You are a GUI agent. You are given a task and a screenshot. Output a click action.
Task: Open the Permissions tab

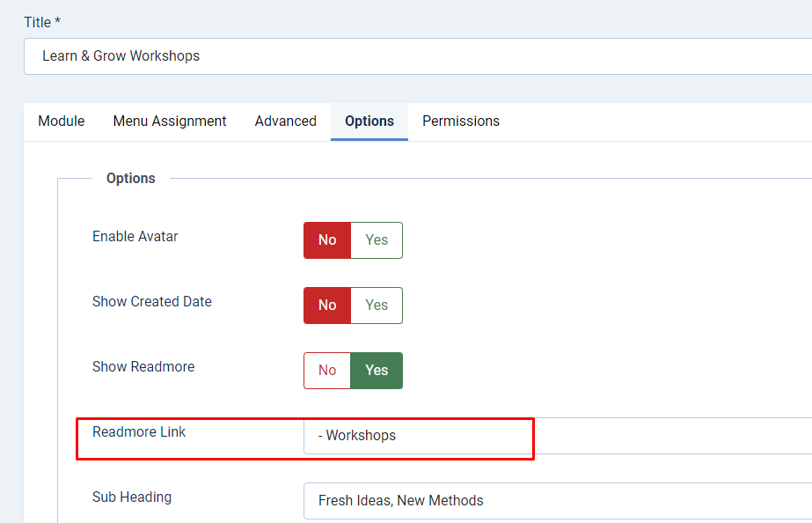pyautogui.click(x=461, y=122)
